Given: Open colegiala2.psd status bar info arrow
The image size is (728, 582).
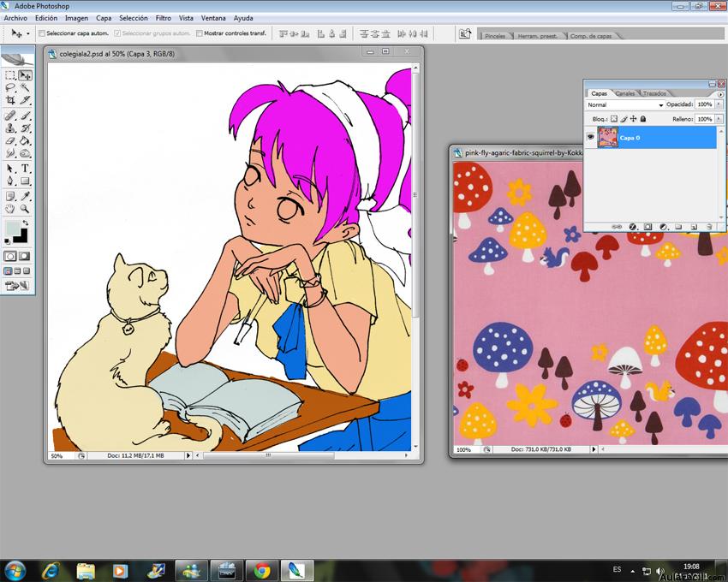Looking at the screenshot, I should (188, 456).
